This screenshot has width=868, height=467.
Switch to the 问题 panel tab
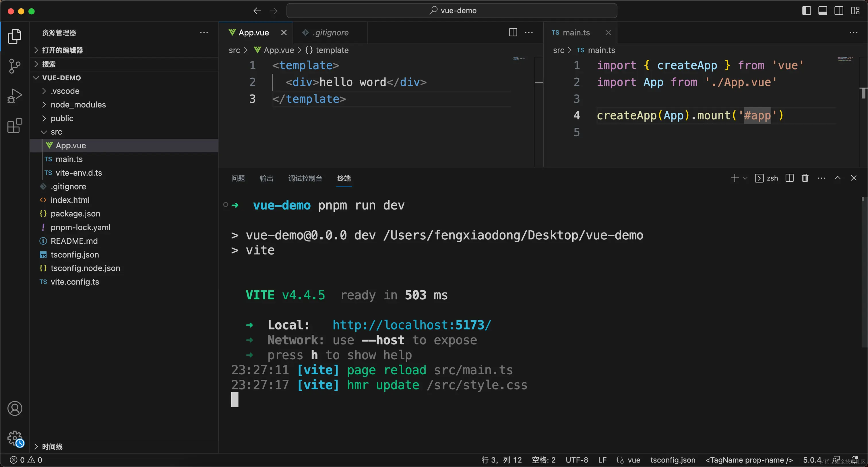(238, 178)
